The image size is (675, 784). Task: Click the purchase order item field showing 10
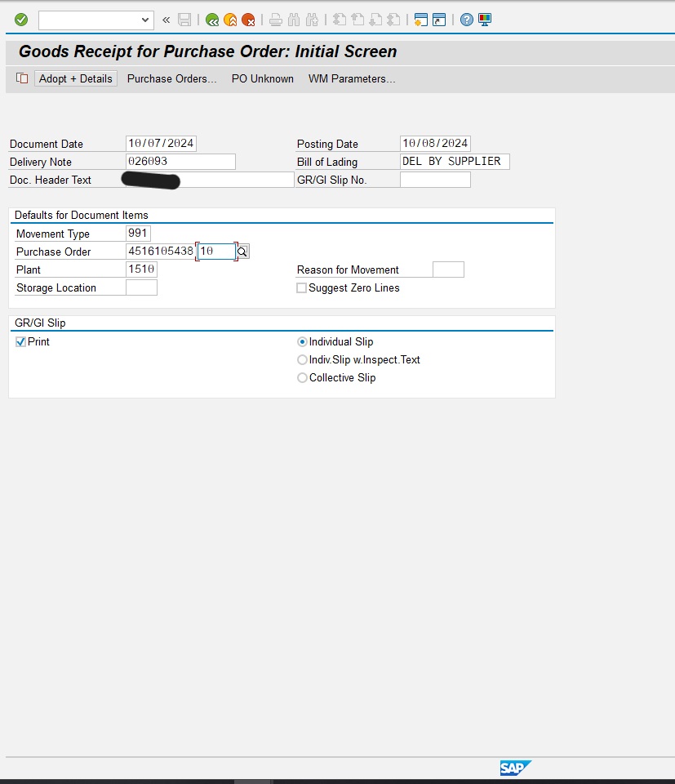[217, 252]
